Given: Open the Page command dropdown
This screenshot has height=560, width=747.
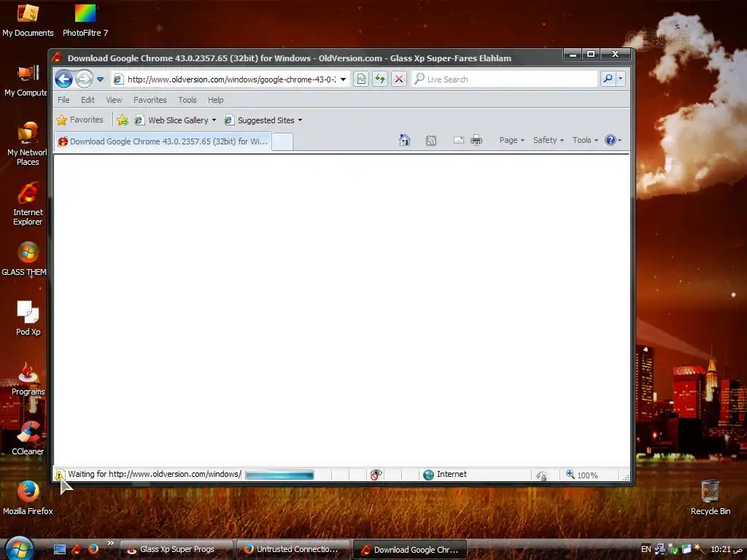Looking at the screenshot, I should [x=511, y=140].
